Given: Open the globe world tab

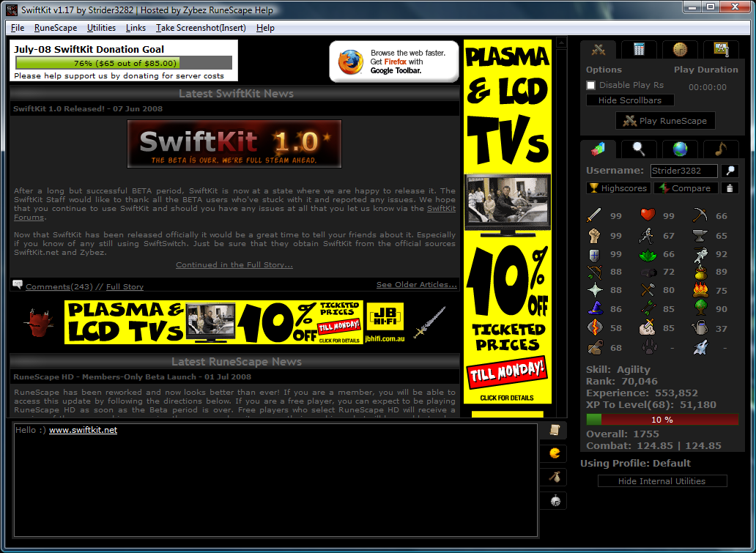Looking at the screenshot, I should (680, 149).
